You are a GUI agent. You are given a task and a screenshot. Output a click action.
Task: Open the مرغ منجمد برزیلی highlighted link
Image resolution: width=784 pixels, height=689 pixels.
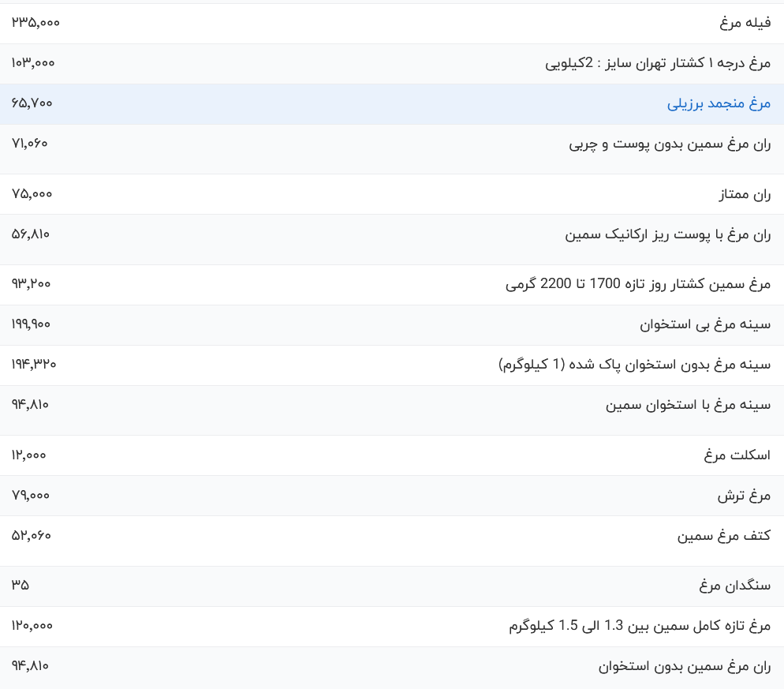[716, 103]
